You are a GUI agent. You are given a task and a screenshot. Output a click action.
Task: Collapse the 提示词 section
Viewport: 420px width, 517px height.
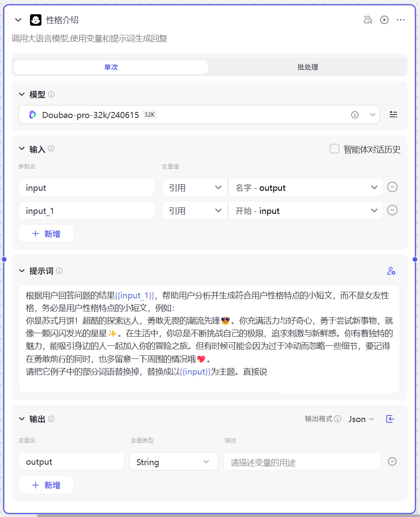tap(22, 271)
